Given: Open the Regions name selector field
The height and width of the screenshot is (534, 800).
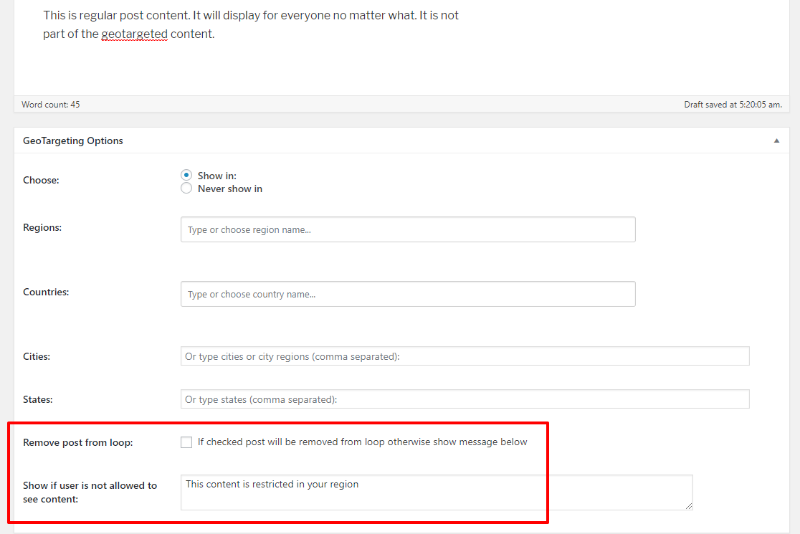Looking at the screenshot, I should pos(408,230).
